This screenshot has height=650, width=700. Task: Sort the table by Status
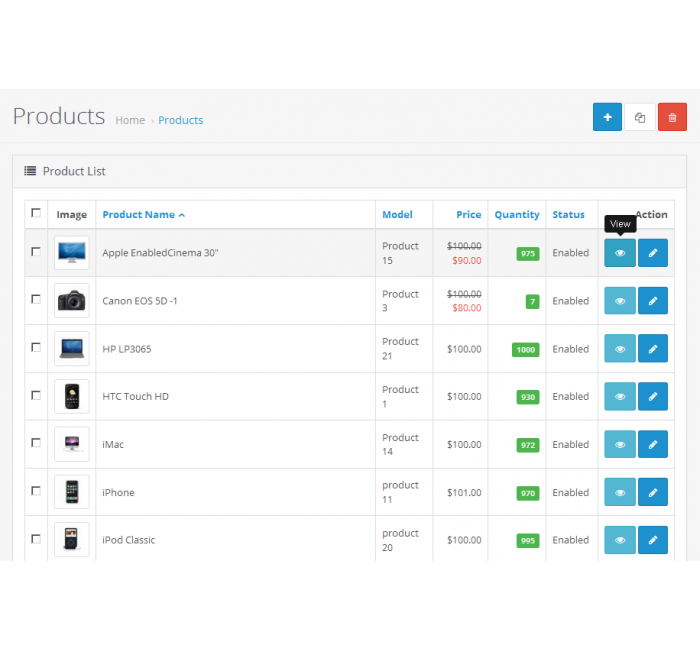pyautogui.click(x=568, y=215)
